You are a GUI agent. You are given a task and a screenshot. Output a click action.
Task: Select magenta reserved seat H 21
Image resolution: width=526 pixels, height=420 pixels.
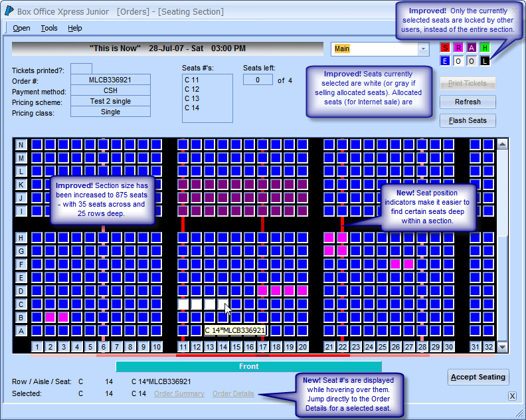point(329,238)
